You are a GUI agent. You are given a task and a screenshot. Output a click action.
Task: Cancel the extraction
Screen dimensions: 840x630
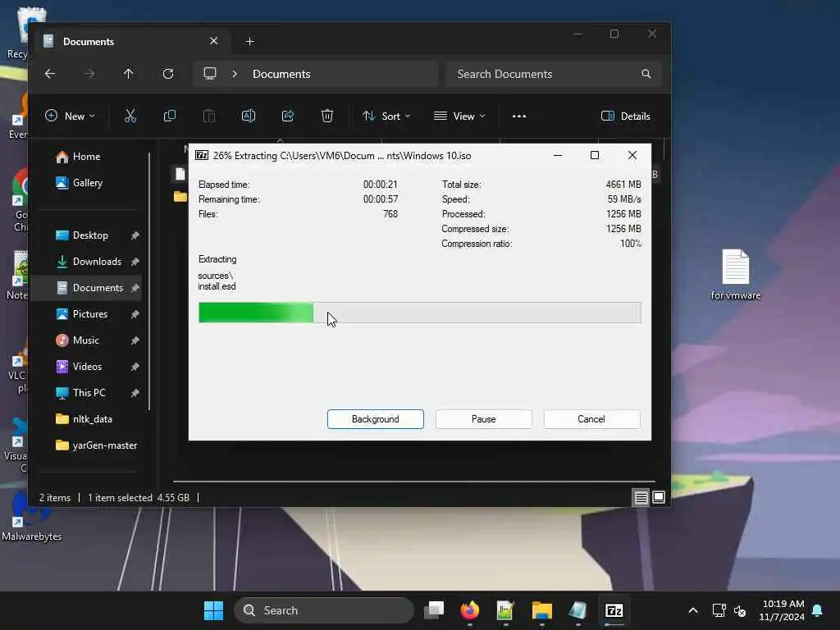tap(591, 419)
